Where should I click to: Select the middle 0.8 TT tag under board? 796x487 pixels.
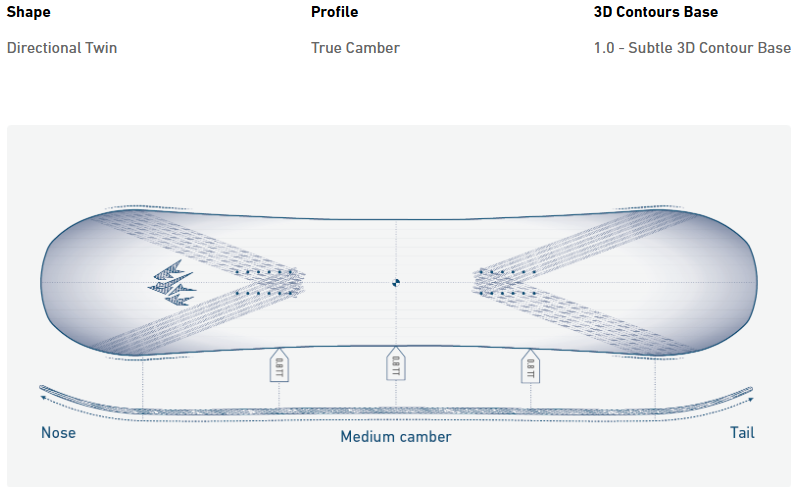pyautogui.click(x=396, y=364)
